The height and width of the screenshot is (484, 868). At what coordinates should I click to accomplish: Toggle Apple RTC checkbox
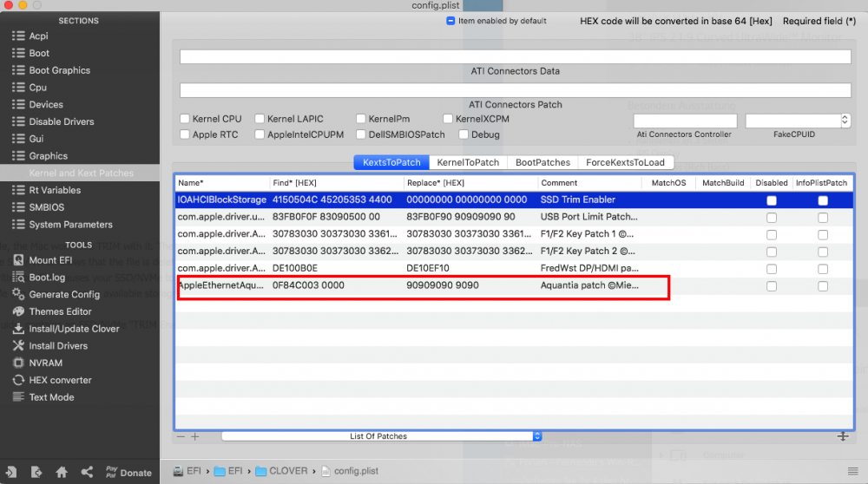185,134
